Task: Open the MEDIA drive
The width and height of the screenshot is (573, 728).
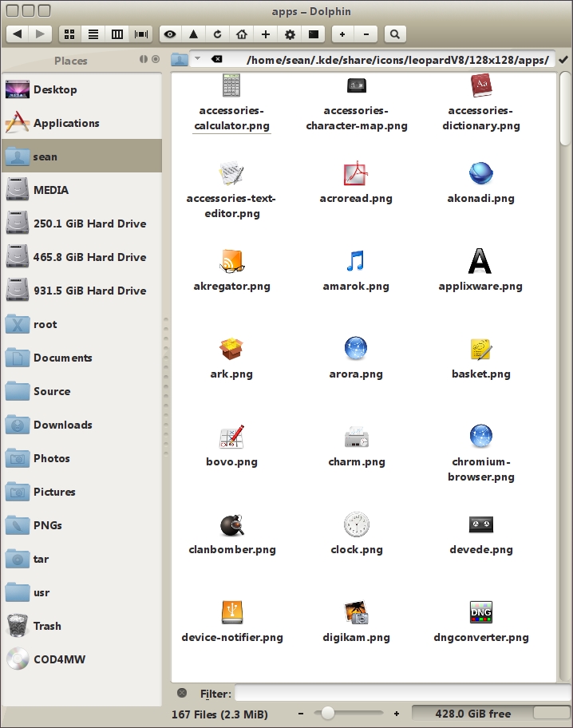Action: click(81, 190)
